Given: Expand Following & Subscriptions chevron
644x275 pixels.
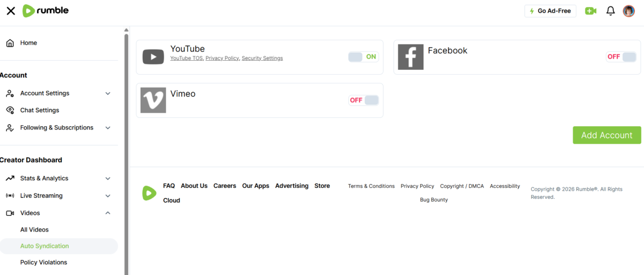Looking at the screenshot, I should (x=108, y=128).
